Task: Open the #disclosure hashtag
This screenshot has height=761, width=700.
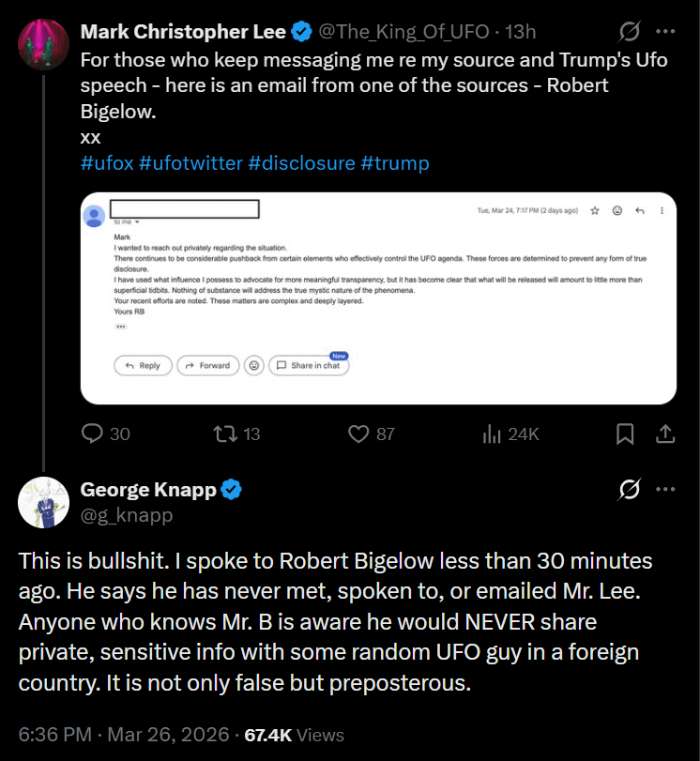Action: pos(301,162)
